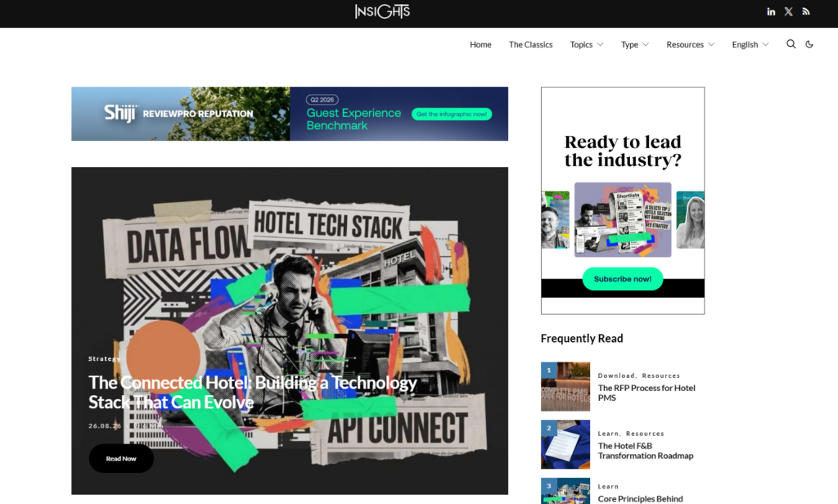The height and width of the screenshot is (504, 838).
Task: Open The Hotel F&B Transformation Roadmap article
Action: coord(646,451)
